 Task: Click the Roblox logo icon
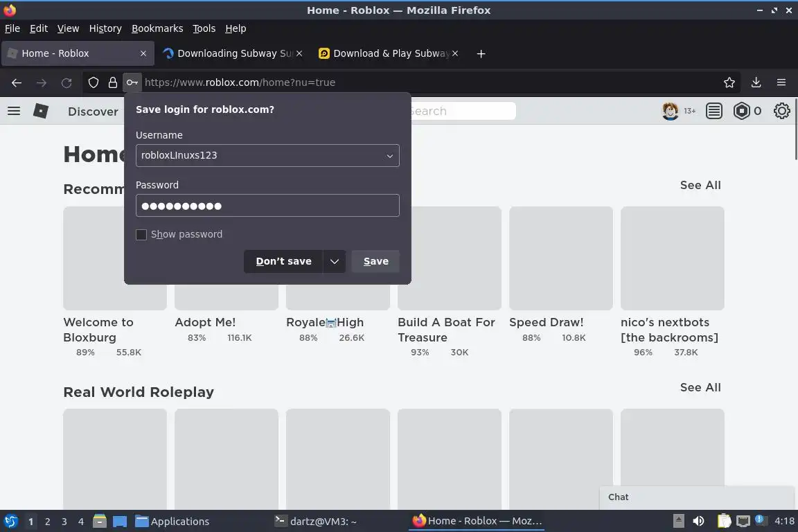click(41, 111)
